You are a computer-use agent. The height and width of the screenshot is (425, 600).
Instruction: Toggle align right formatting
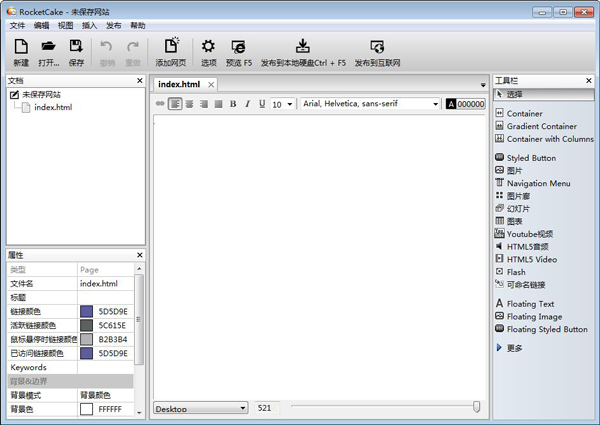pyautogui.click(x=204, y=104)
